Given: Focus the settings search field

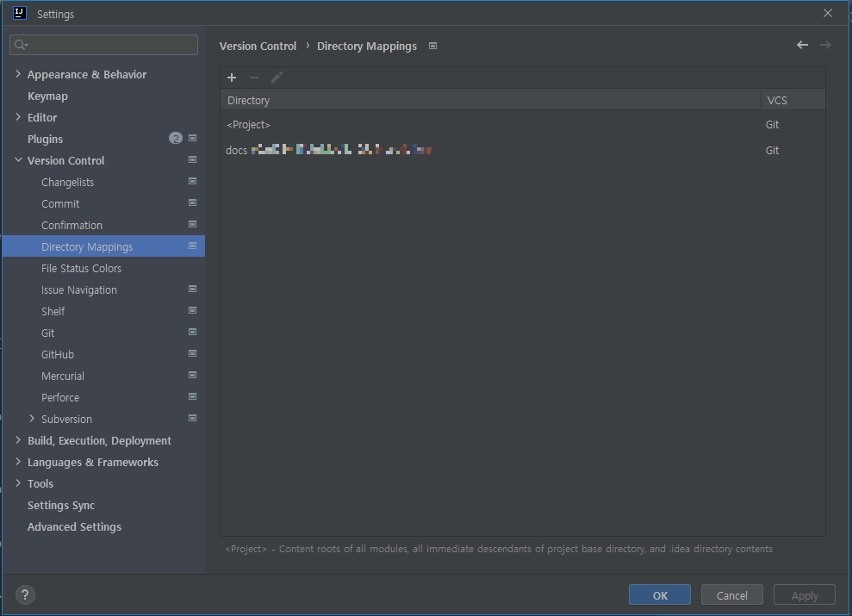Looking at the screenshot, I should [x=103, y=45].
